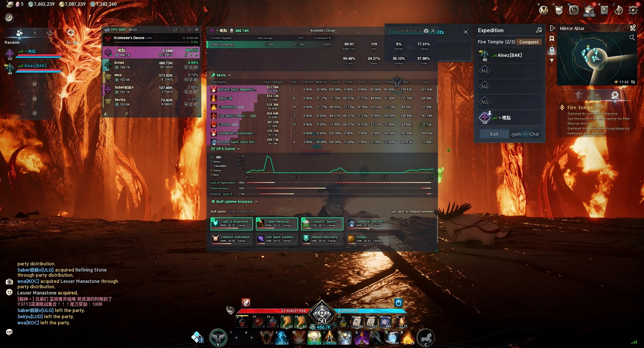Toggle Ainez series in DPS Curve legend

click(x=215, y=161)
